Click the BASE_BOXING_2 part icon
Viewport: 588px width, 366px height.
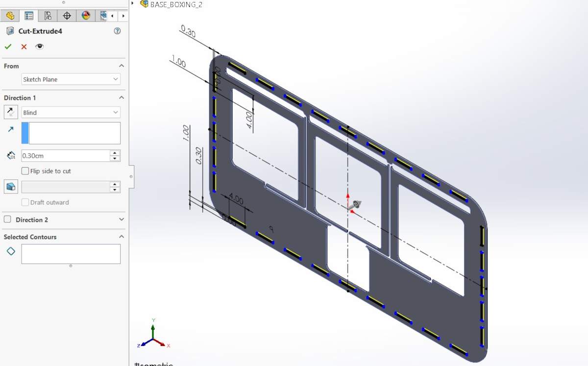pyautogui.click(x=144, y=4)
